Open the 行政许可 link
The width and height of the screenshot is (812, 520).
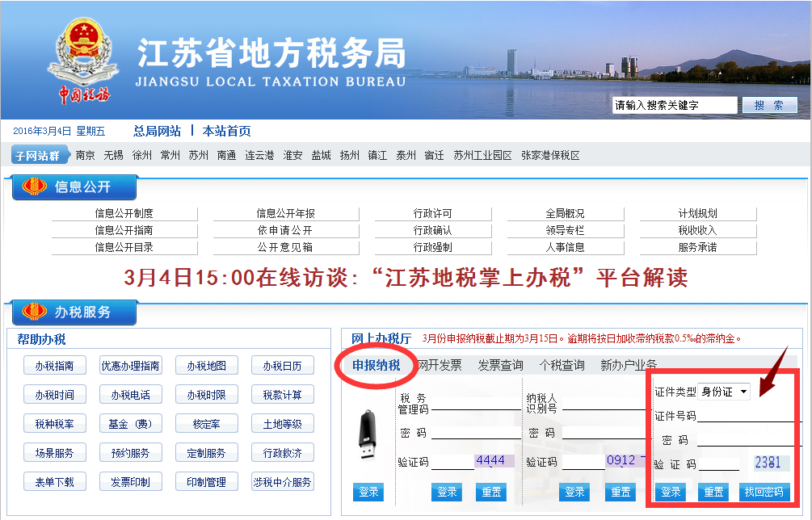[433, 213]
